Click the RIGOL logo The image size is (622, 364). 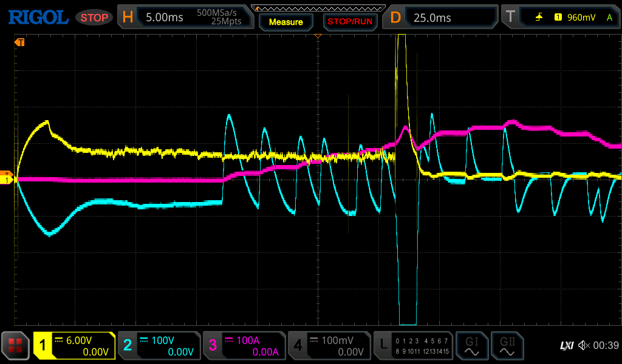(x=38, y=18)
